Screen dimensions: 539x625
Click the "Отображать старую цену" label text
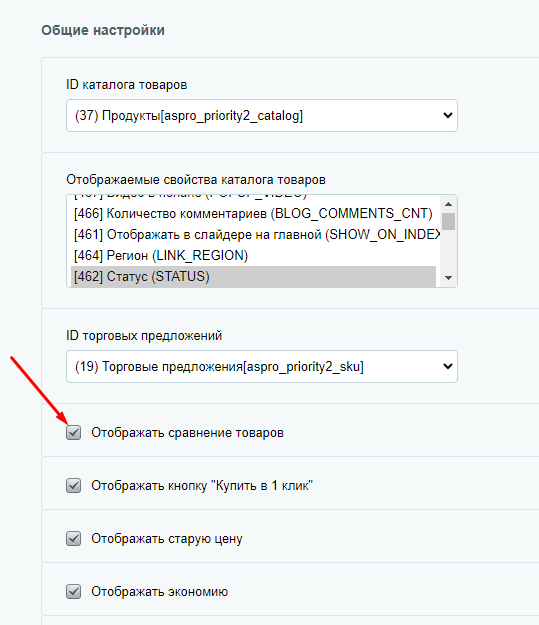pyautogui.click(x=167, y=539)
